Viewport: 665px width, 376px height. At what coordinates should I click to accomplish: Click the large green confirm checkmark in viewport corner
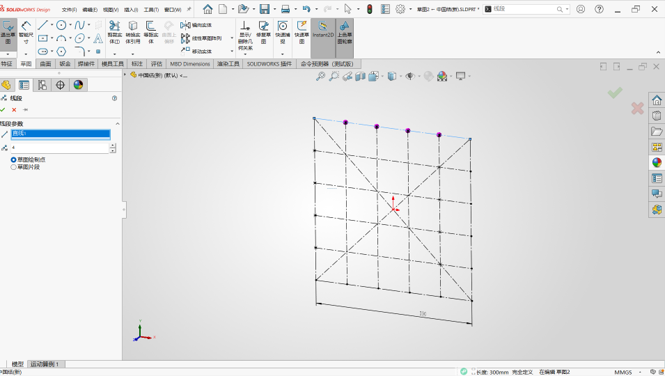pyautogui.click(x=615, y=92)
